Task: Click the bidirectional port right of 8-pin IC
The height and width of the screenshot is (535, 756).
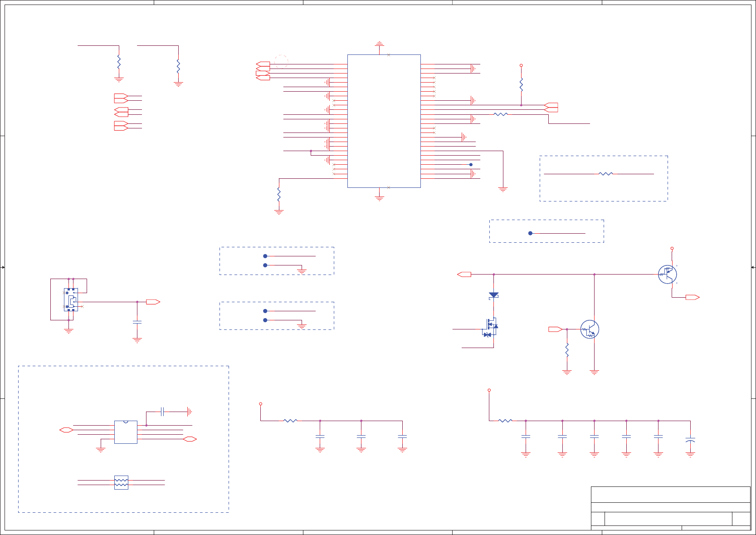Action: [190, 439]
